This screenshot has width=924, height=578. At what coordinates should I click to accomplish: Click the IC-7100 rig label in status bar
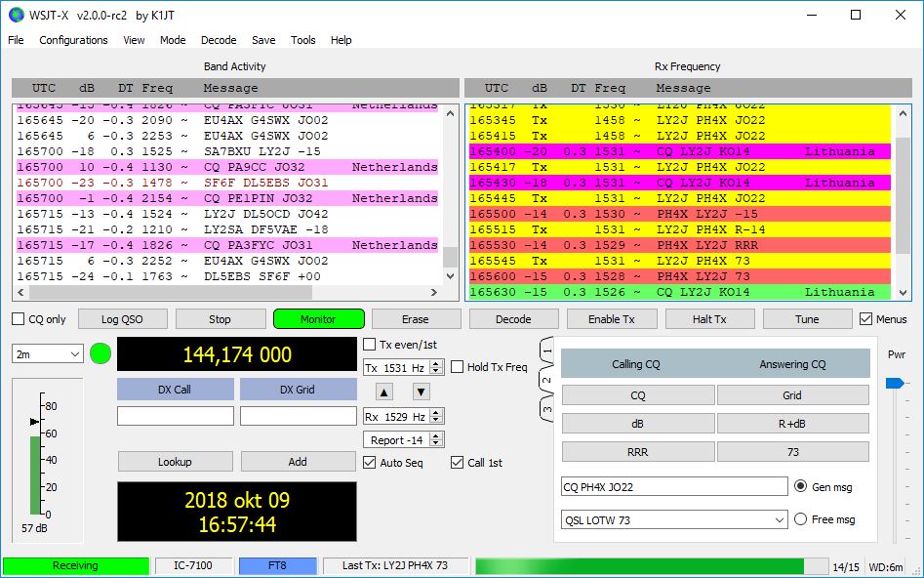pos(193,565)
